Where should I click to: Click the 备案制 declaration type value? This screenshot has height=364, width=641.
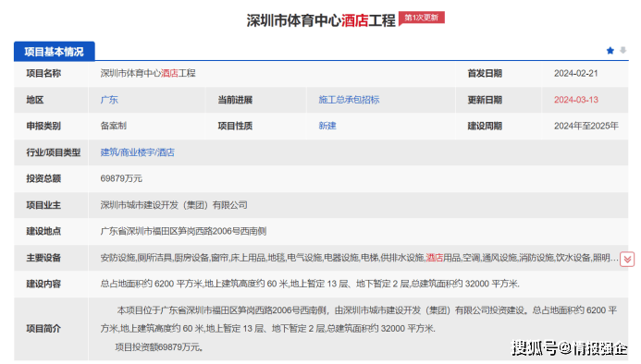click(113, 126)
